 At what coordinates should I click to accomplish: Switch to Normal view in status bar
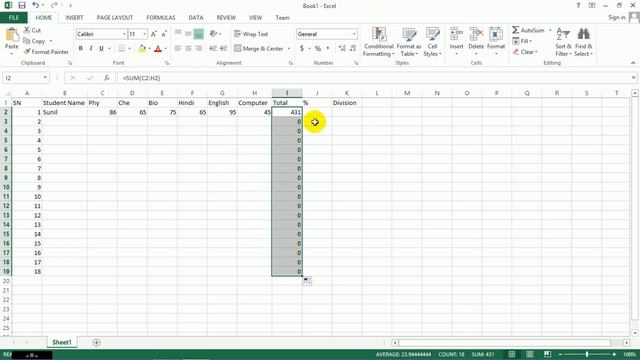pyautogui.click(x=512, y=354)
